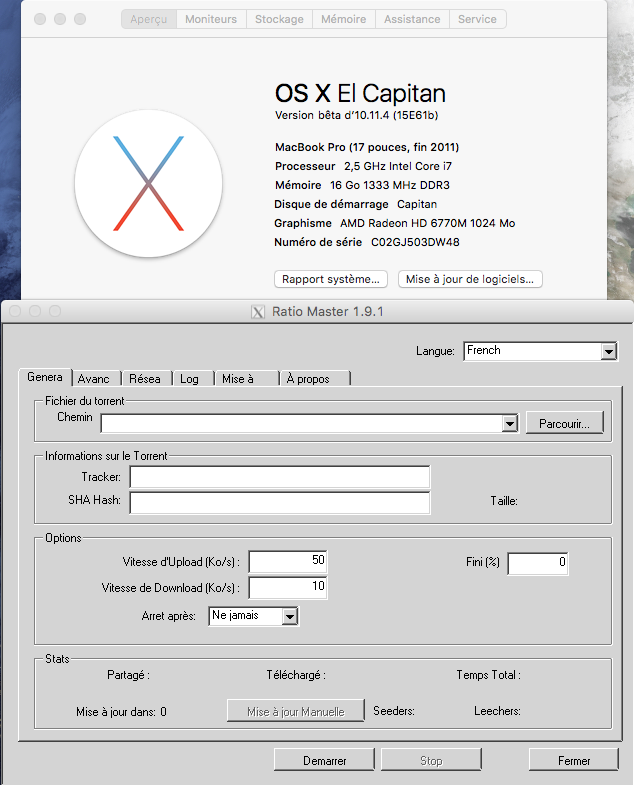This screenshot has height=785, width=634.
Task: Click the Tracker input field
Action: pos(279,477)
